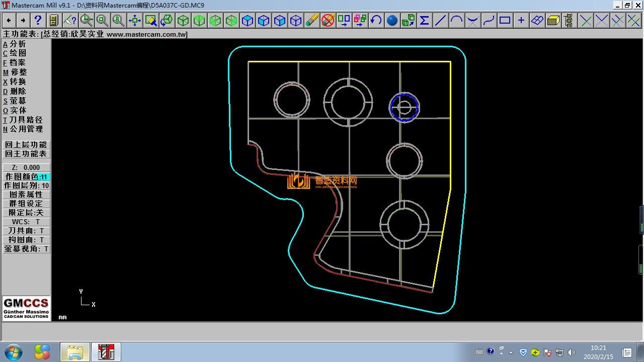The height and width of the screenshot is (362, 644).
Task: Click the 作图颜色 cyan color swatch
Action: (x=44, y=177)
